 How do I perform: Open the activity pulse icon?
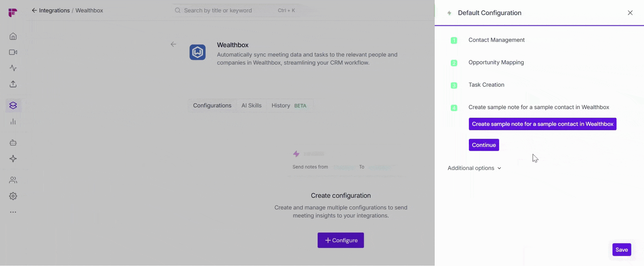coord(13,68)
